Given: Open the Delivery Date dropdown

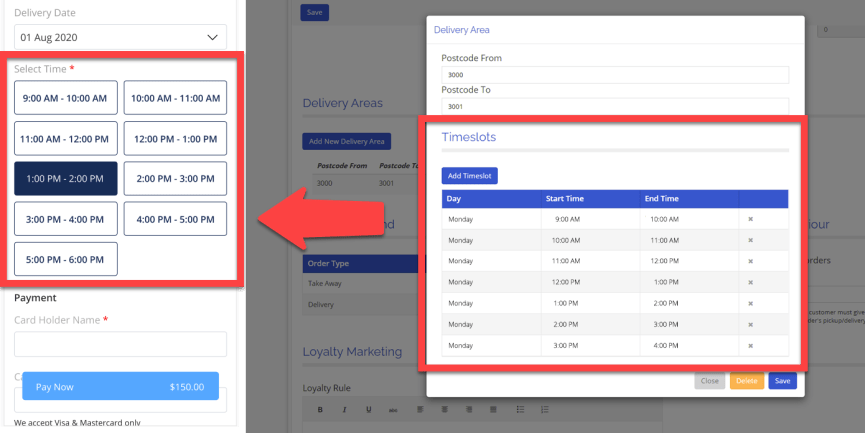Looking at the screenshot, I should coord(120,37).
